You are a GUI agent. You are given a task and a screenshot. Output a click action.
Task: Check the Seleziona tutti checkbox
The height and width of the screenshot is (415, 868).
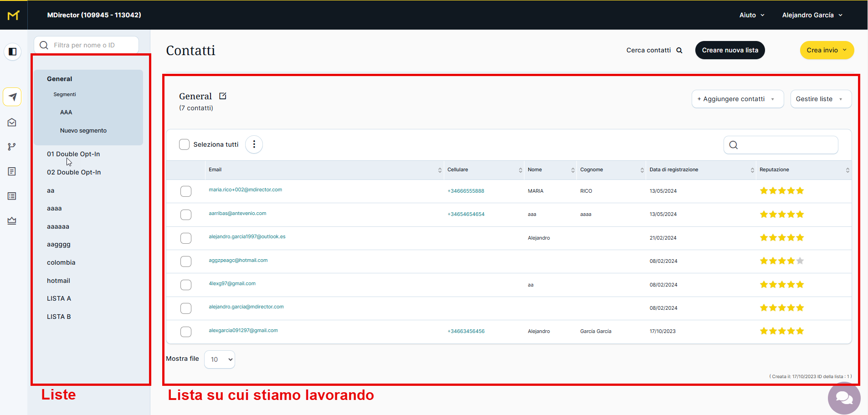tap(184, 144)
